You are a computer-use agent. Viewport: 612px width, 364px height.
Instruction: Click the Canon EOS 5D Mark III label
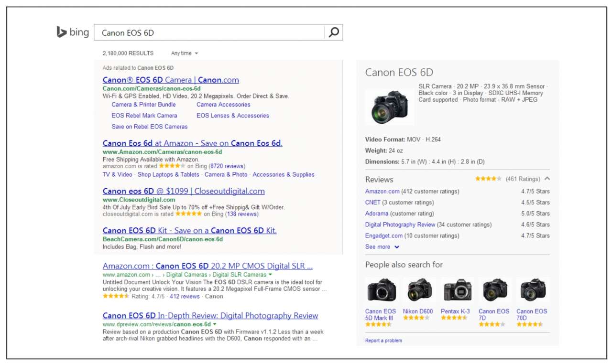(x=381, y=314)
